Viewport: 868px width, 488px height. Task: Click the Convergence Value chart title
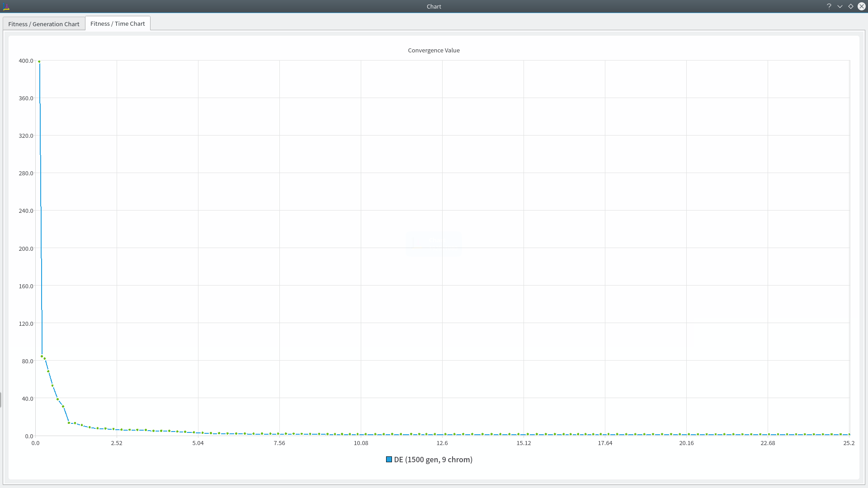(434, 50)
